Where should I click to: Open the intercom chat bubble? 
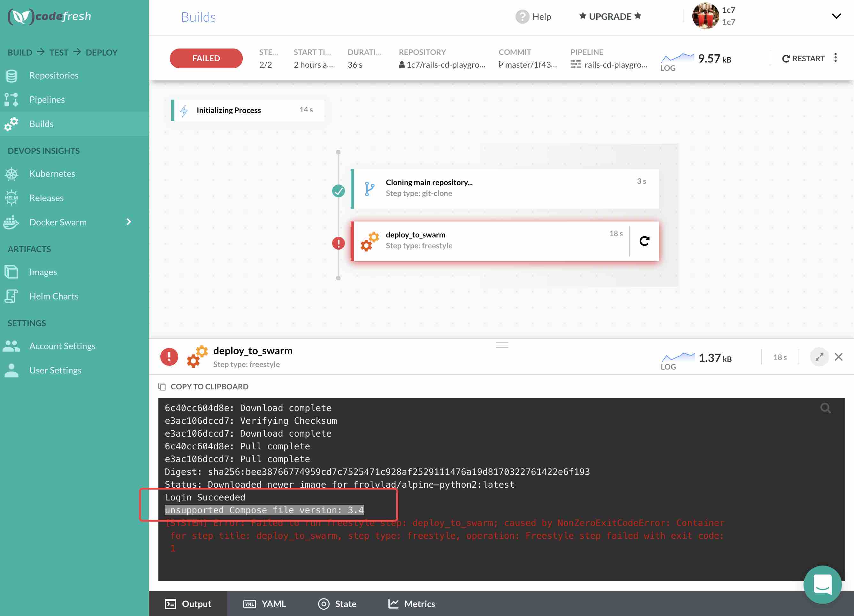(823, 584)
